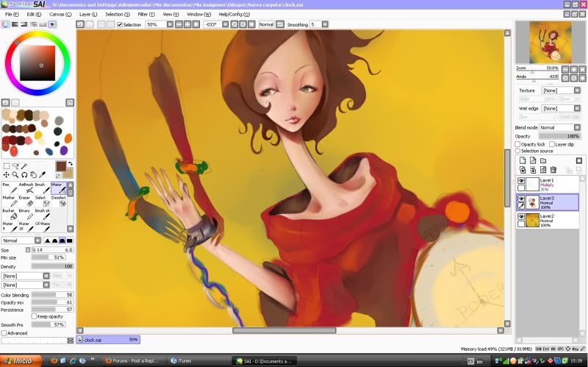The width and height of the screenshot is (588, 367).
Task: Select the Magic Wand tool
Action: 24,166
